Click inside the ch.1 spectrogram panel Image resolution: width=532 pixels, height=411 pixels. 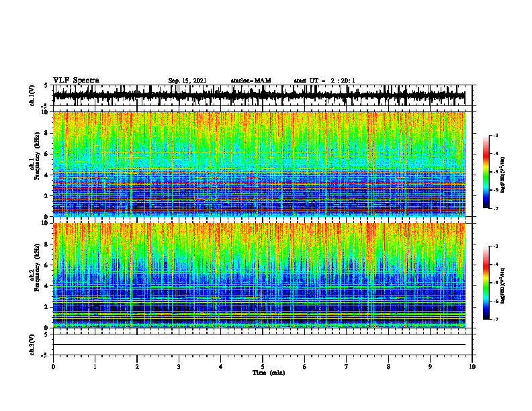[259, 164]
